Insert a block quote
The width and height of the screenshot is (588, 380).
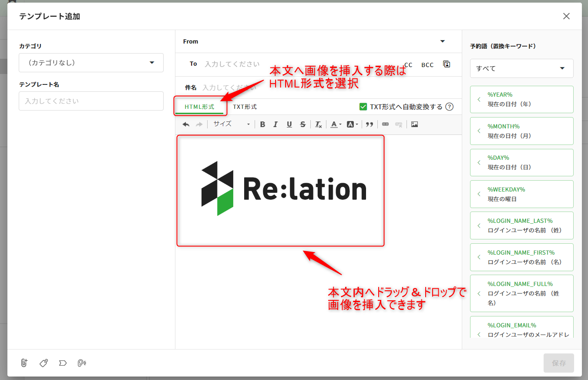370,124
